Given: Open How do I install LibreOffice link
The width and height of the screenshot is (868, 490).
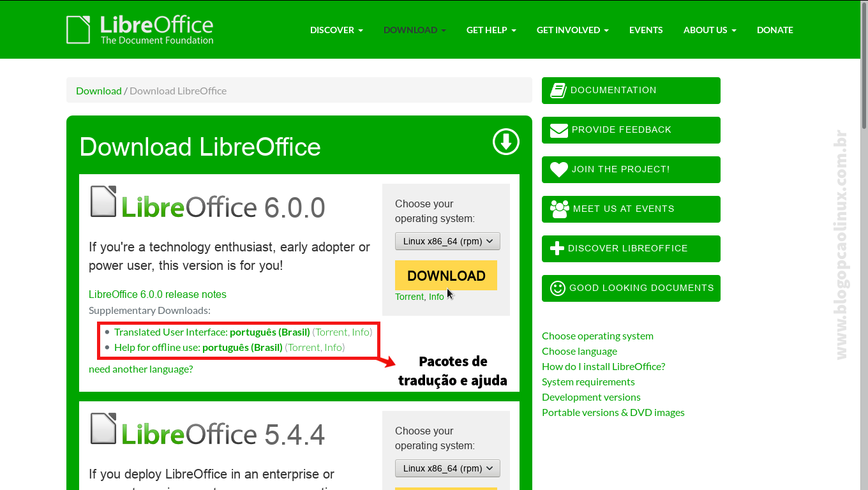Looking at the screenshot, I should [x=604, y=366].
